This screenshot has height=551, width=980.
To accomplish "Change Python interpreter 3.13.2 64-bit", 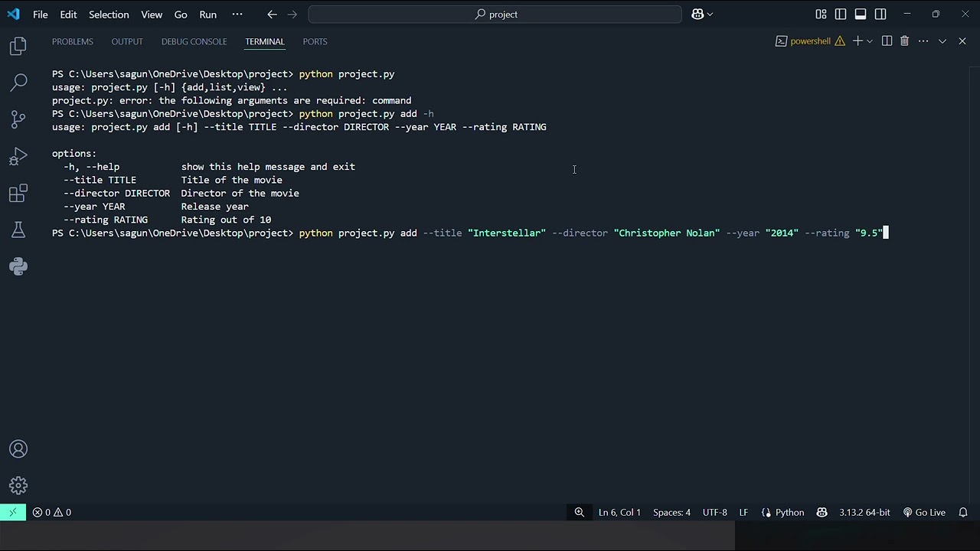I will click(864, 512).
